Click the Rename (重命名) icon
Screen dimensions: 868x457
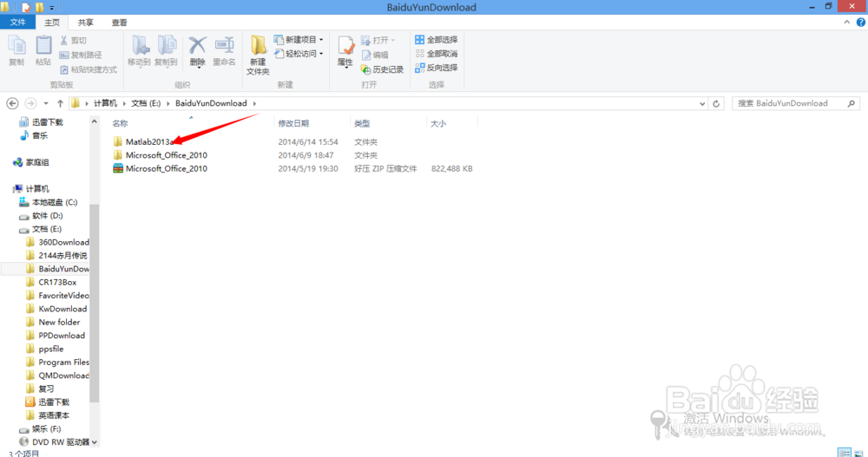pos(224,45)
